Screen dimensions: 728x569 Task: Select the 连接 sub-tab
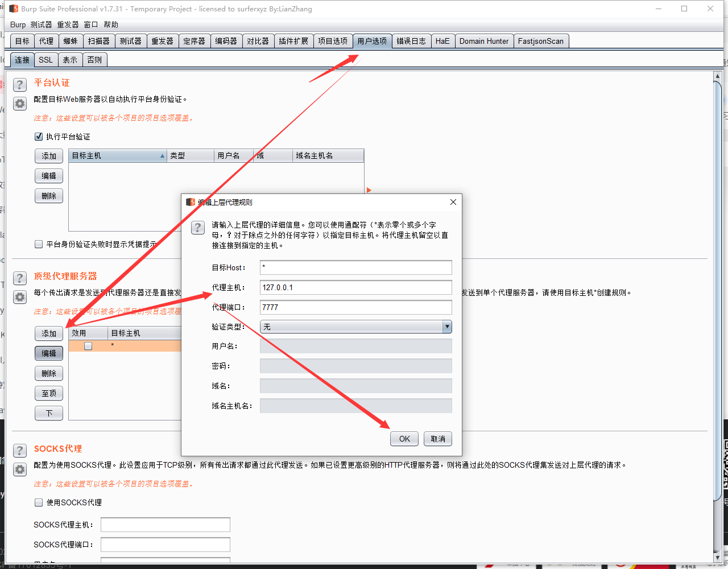[x=22, y=60]
